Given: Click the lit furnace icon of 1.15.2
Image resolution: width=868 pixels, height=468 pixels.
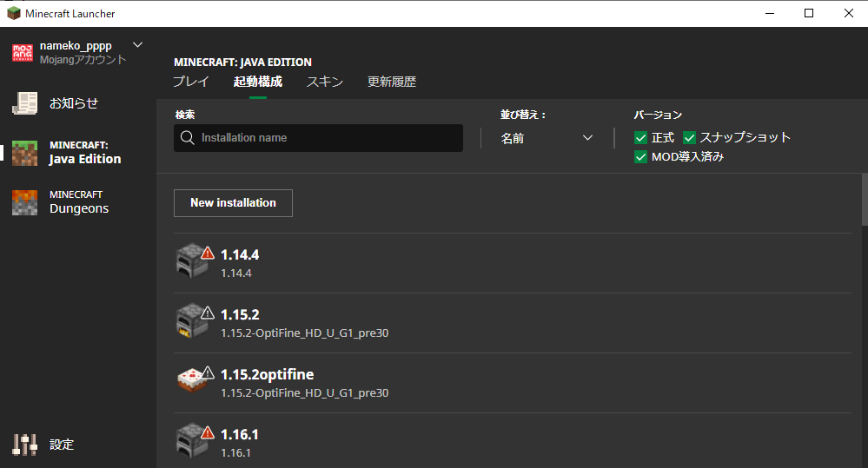Looking at the screenshot, I should [x=191, y=321].
